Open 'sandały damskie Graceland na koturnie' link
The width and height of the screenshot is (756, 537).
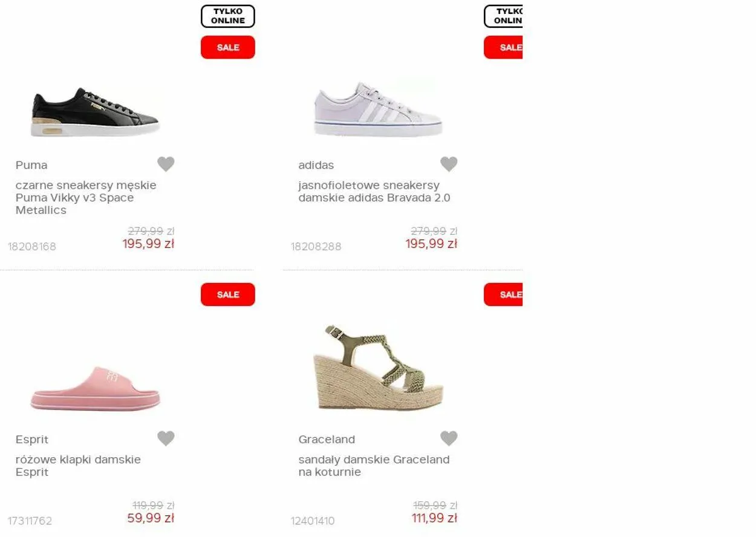pos(374,466)
